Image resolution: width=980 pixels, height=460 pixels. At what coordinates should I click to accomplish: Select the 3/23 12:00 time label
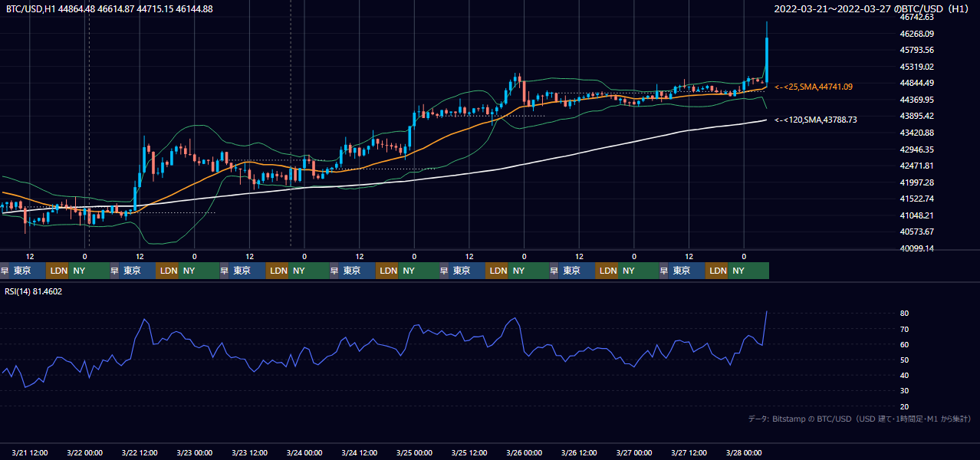pos(250,452)
